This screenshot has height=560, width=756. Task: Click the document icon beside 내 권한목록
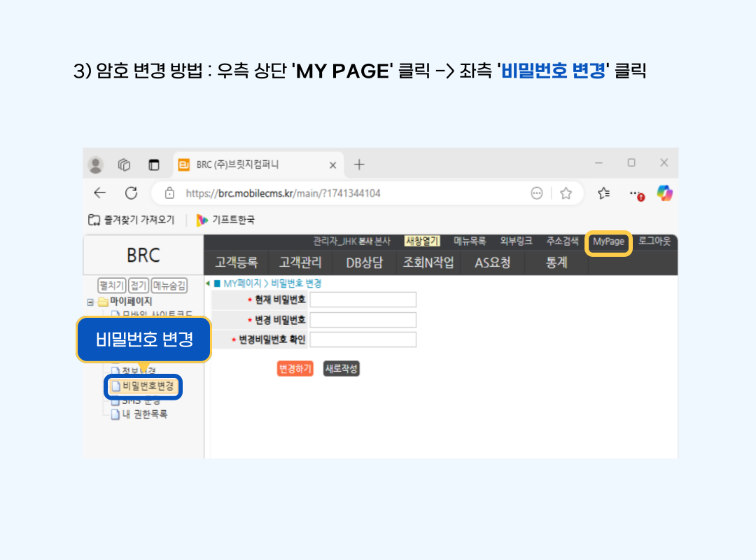point(117,414)
